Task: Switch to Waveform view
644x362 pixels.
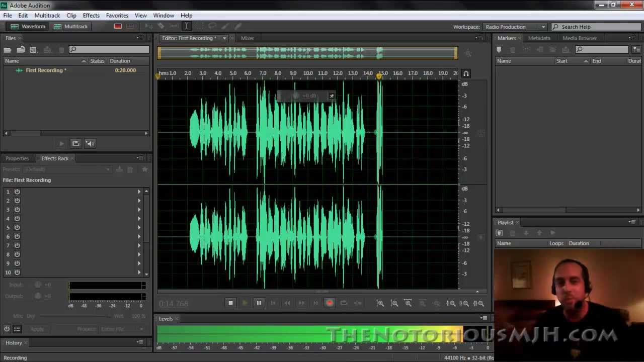Action: pyautogui.click(x=29, y=27)
